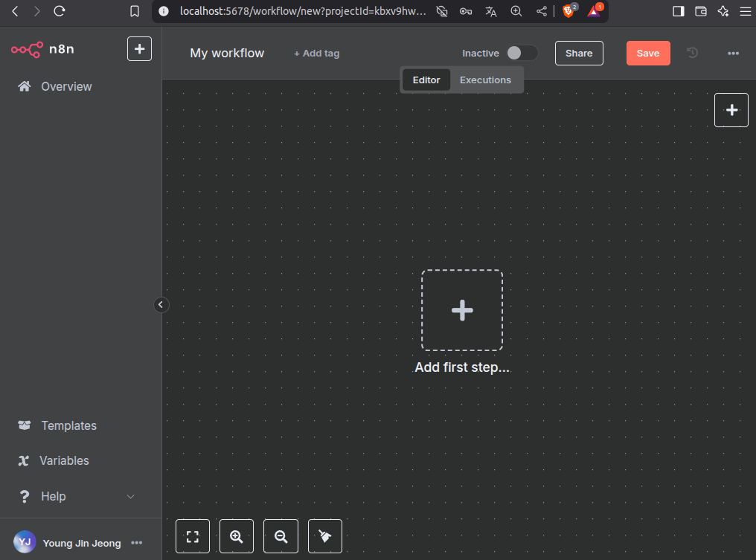Open browser zoom magnifier icon
Screen dimensions: 756x560
coord(516,11)
